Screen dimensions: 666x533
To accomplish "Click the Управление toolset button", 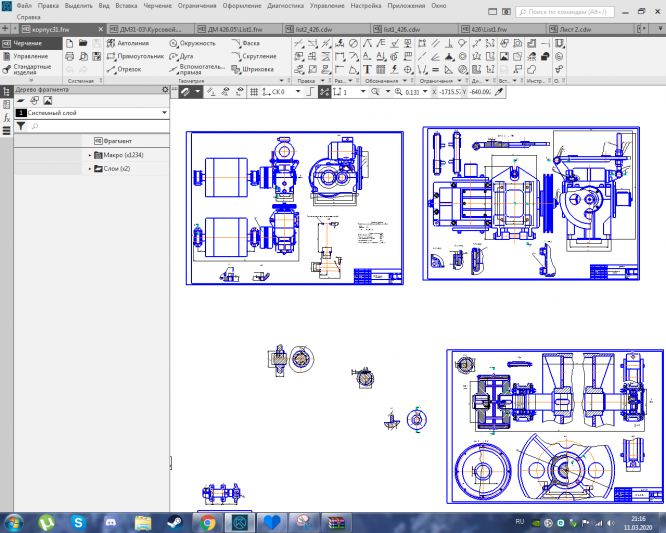I will [x=30, y=57].
